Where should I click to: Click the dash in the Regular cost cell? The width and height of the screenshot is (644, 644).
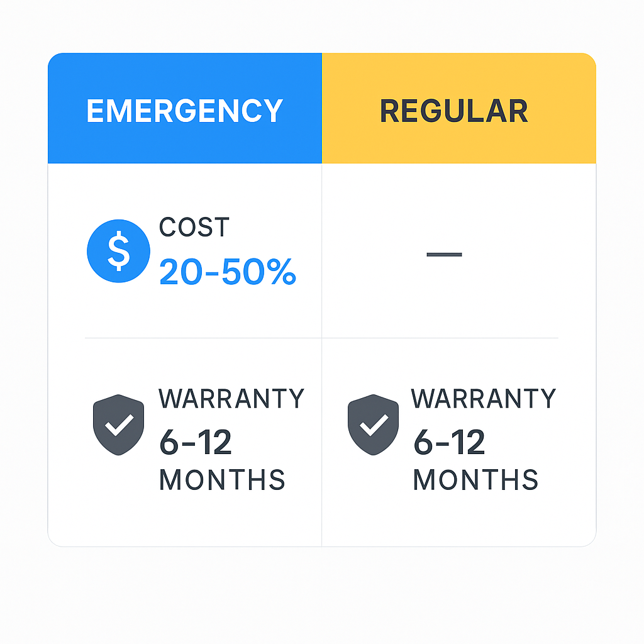[444, 255]
